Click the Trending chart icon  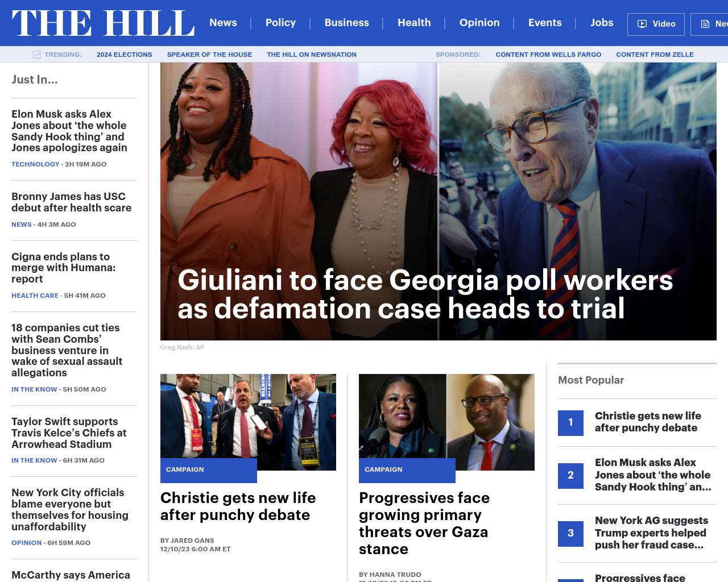point(37,55)
